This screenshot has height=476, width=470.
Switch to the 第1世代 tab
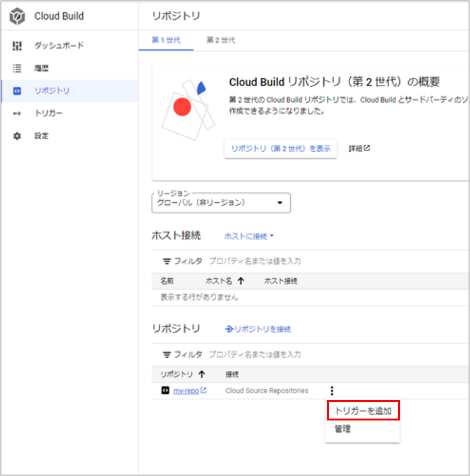point(166,40)
